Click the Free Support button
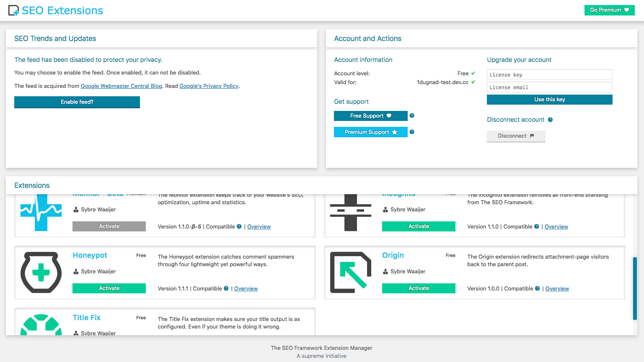This screenshot has width=644, height=362. coord(371,116)
